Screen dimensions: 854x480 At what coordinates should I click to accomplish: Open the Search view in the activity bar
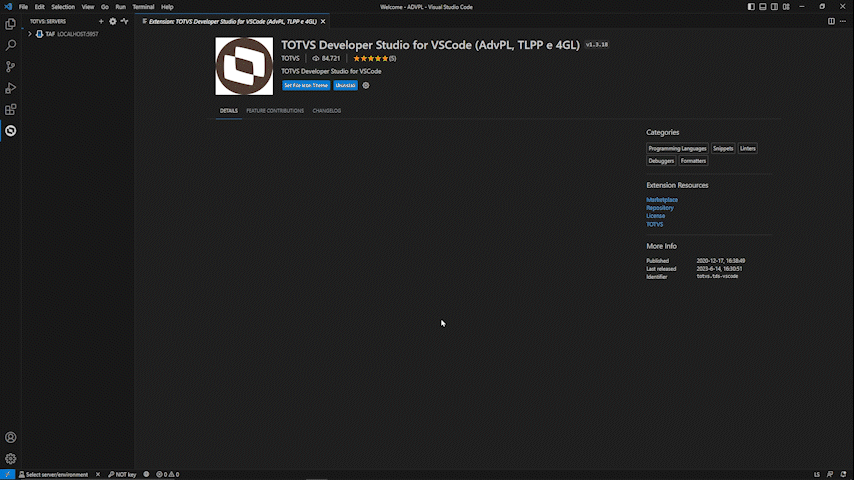(x=10, y=45)
